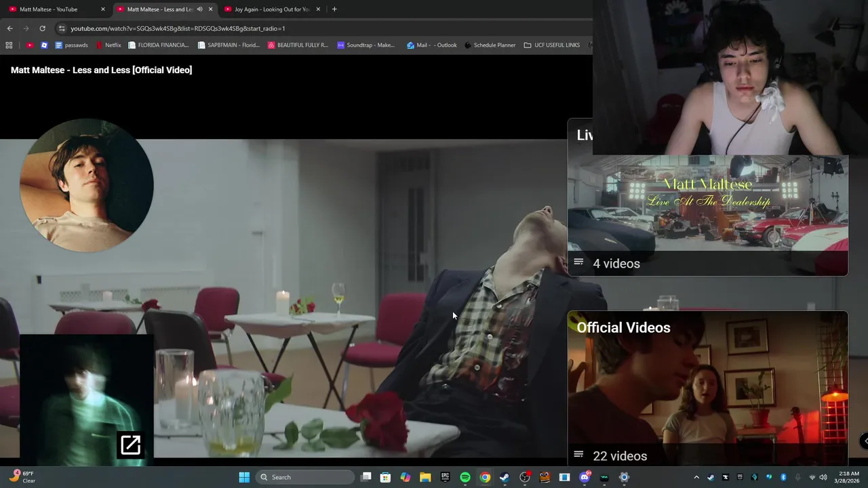This screenshot has width=868, height=488.
Task: Open a new browser tab
Action: pyautogui.click(x=334, y=9)
